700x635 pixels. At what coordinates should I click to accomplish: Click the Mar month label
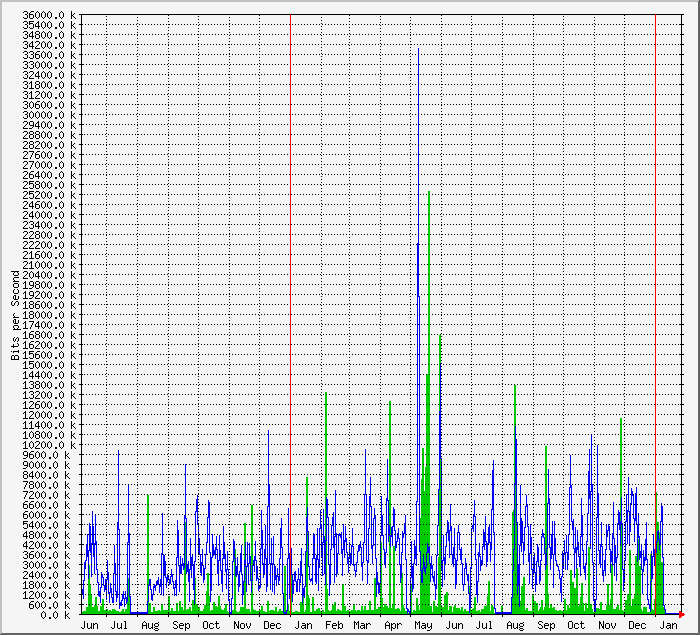pyautogui.click(x=362, y=625)
